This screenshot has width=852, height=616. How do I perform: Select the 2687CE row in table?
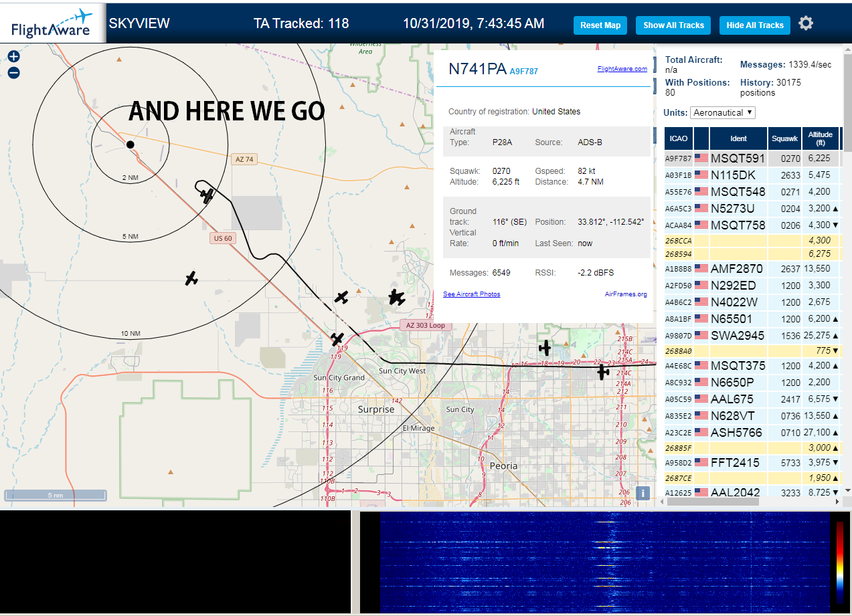point(752,478)
